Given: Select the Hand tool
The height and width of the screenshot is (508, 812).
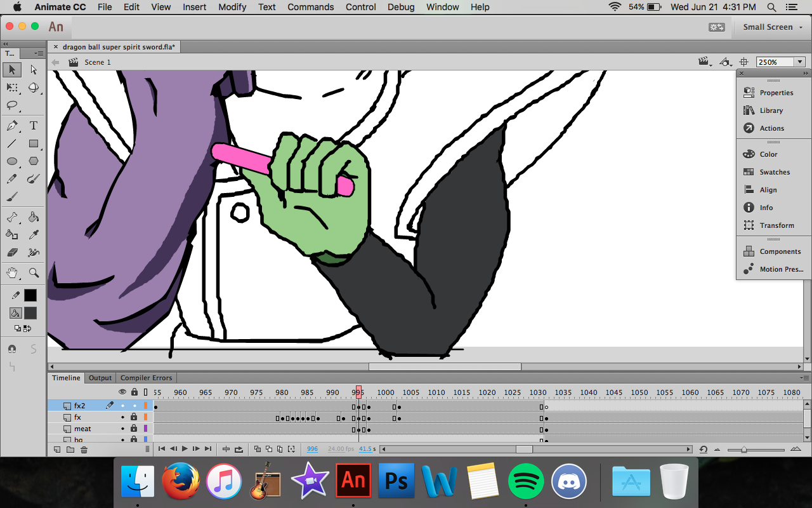Looking at the screenshot, I should click(x=11, y=273).
